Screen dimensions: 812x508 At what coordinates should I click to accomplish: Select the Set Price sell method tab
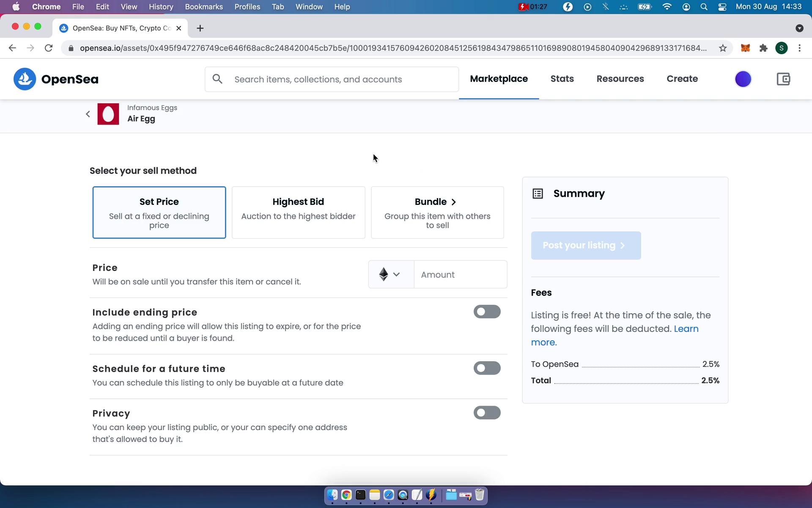[x=159, y=213]
